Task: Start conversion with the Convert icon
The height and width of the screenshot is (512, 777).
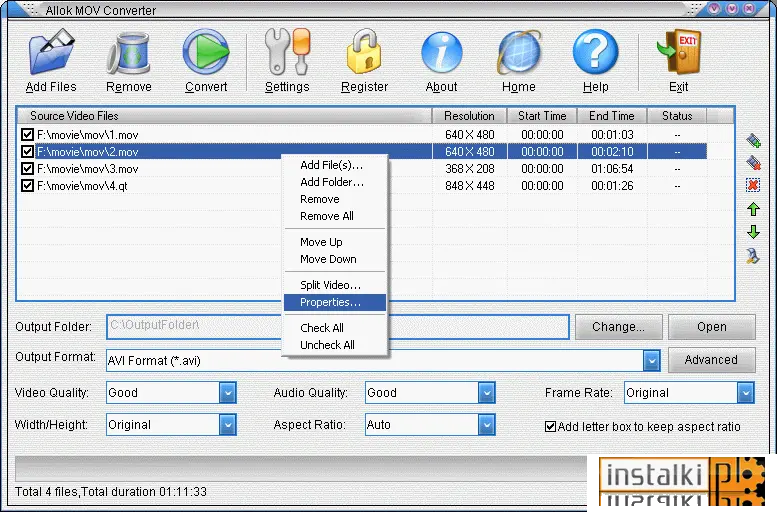Action: (206, 52)
